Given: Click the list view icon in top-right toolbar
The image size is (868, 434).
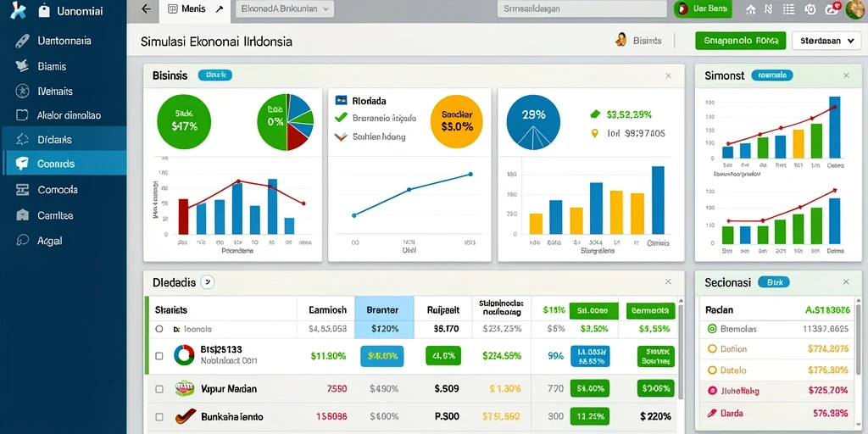Looking at the screenshot, I should pos(789,9).
